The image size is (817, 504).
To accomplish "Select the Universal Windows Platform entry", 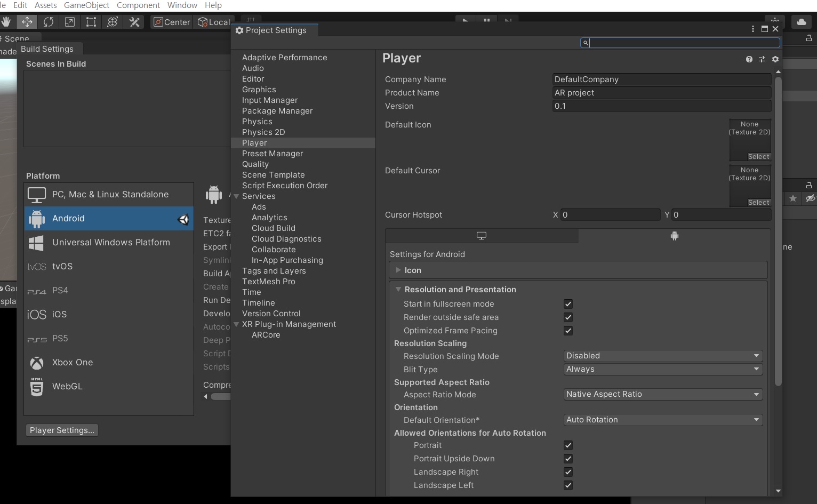I will (109, 243).
